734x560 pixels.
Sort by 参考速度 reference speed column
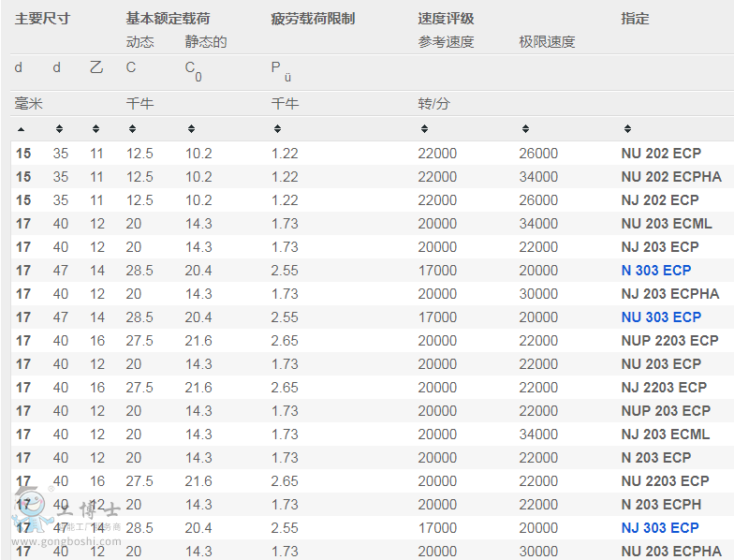(424, 129)
